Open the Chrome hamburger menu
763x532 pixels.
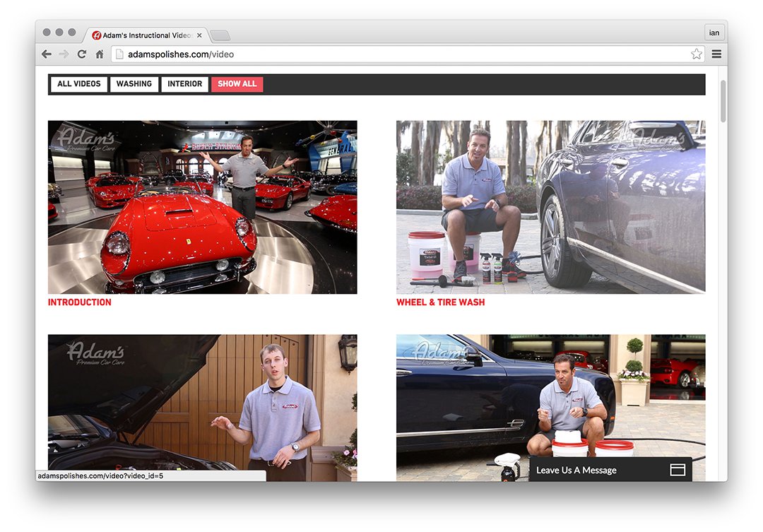click(716, 54)
